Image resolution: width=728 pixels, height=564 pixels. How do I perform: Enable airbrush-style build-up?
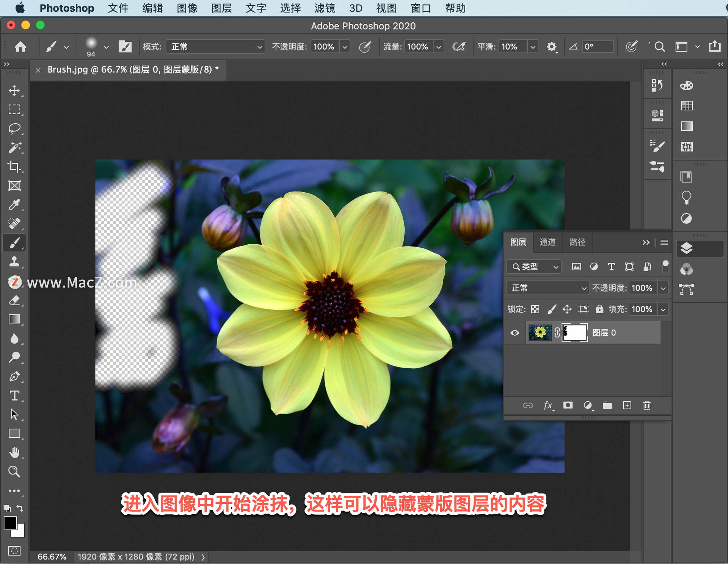tap(459, 47)
